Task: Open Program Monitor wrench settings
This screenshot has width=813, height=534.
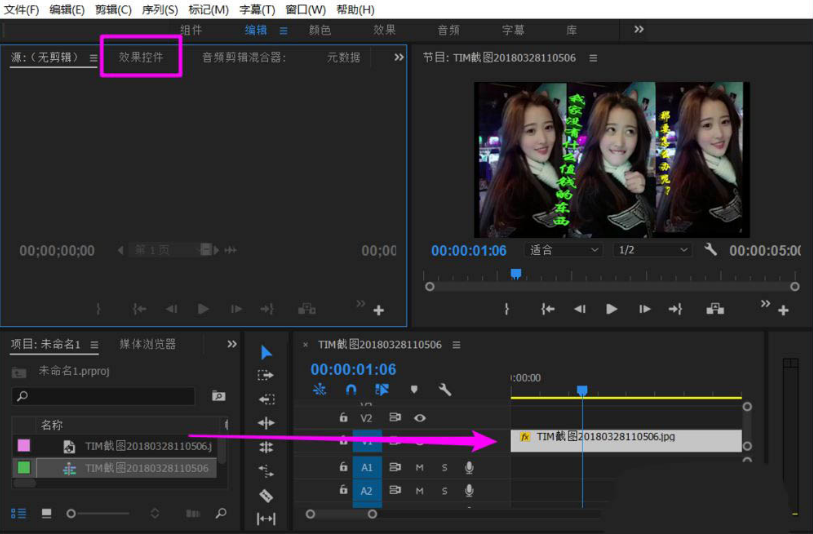Action: [x=711, y=250]
